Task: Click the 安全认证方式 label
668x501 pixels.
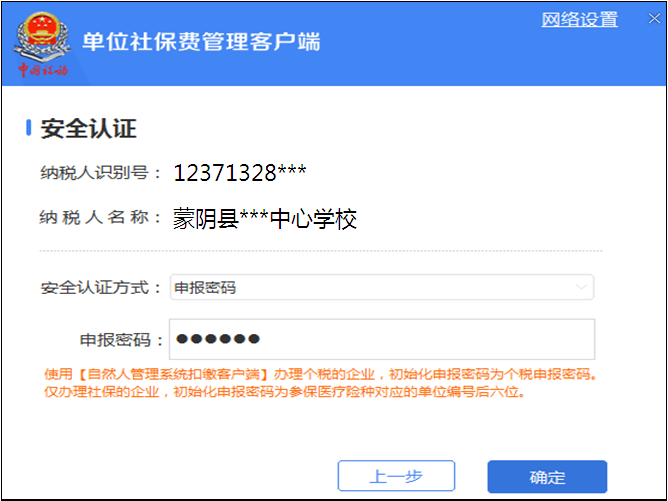Action: (101, 288)
